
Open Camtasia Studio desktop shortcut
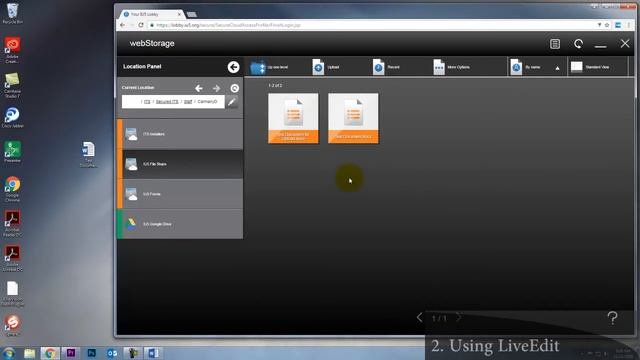click(12, 85)
